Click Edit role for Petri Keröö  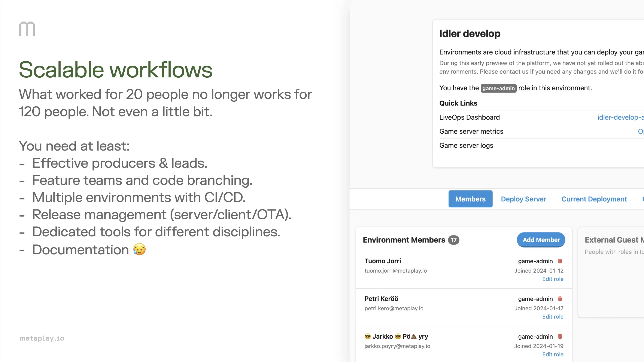pyautogui.click(x=553, y=317)
